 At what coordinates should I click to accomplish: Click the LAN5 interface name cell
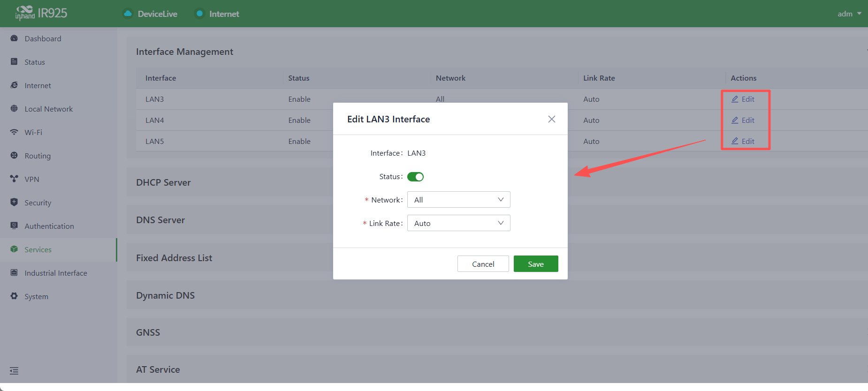tap(155, 141)
